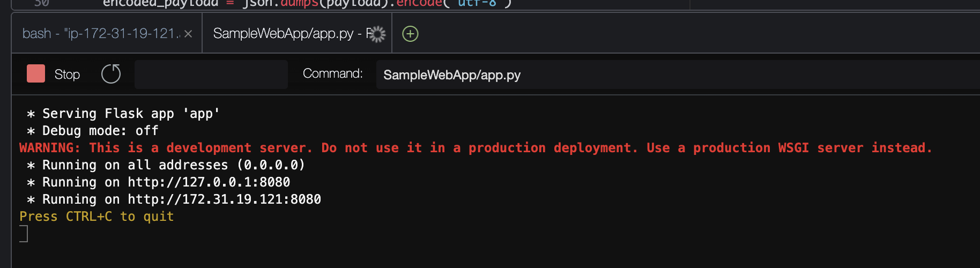Select the SampleWebApp/app.py runner tab
The image size is (980, 268).
pos(283,34)
